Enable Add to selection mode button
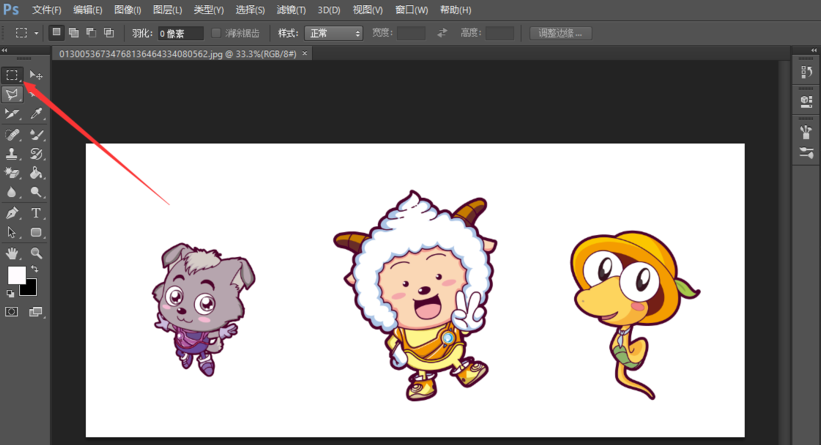This screenshot has height=445, width=821. pos(74,33)
